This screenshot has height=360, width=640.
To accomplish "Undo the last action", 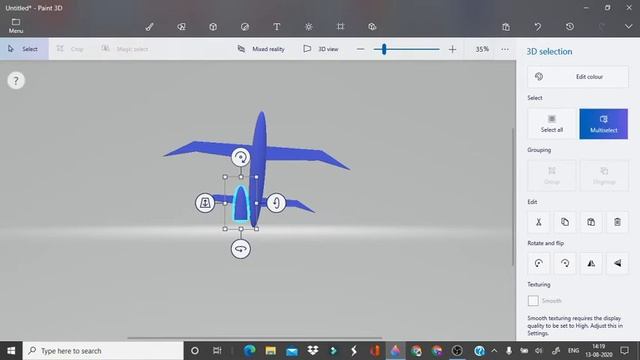I will tap(538, 27).
